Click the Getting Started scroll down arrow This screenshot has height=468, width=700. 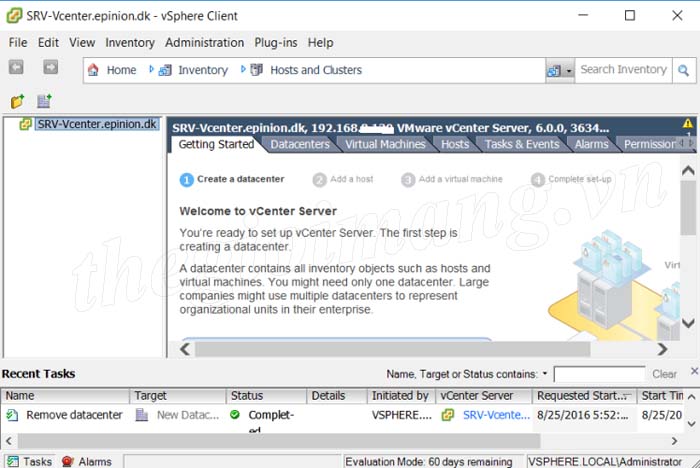click(x=688, y=323)
